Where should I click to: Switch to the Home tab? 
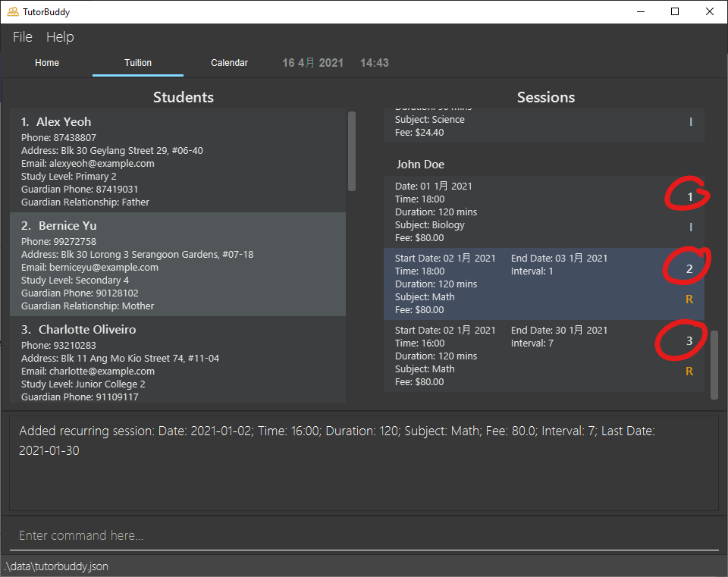(x=47, y=63)
